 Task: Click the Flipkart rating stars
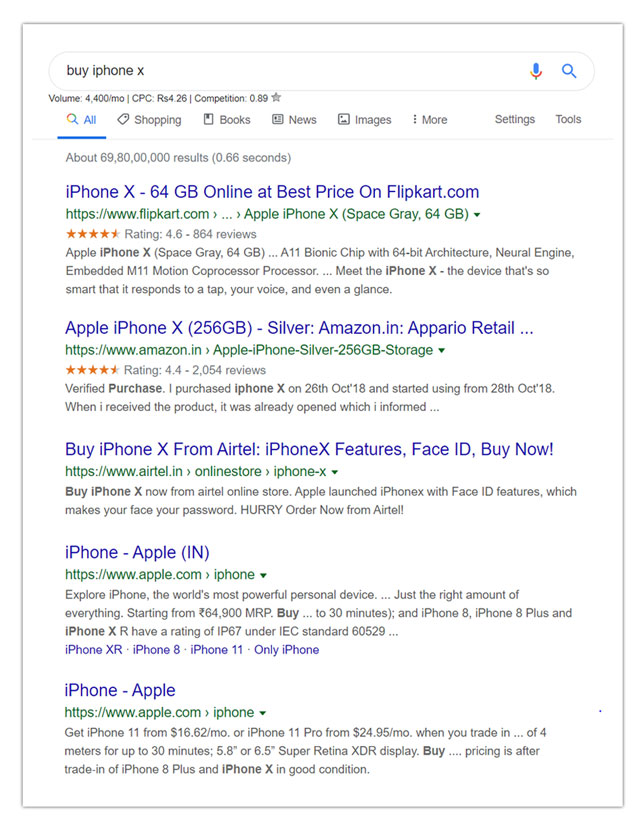[93, 233]
